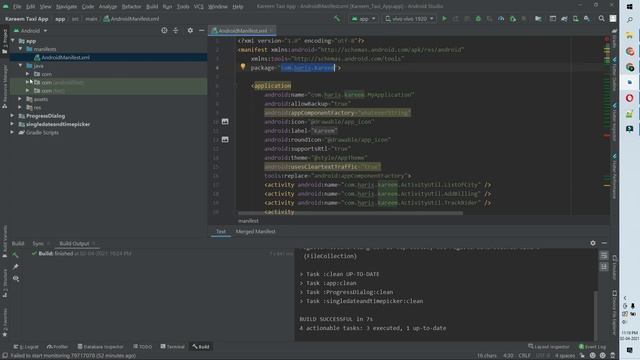Click the Opera icon in Windows taskbar
Screen dimensions: 640x360
tap(629, 98)
